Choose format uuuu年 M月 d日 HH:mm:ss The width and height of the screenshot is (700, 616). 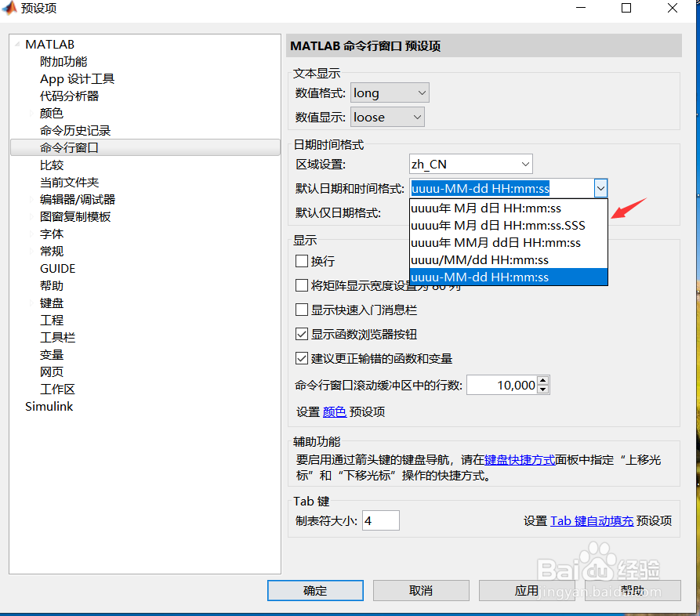click(x=509, y=208)
